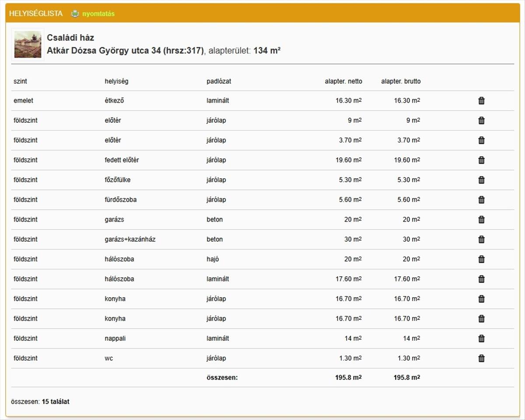Screen dimensions: 525x420
Task: Delete the 20 m² garázs entry
Action: (x=481, y=219)
